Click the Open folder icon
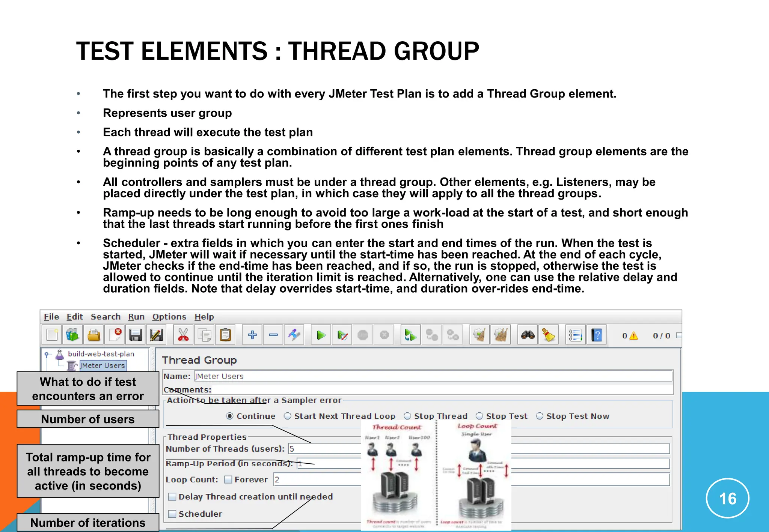Screen dimensions: 769x532 tap(93, 335)
